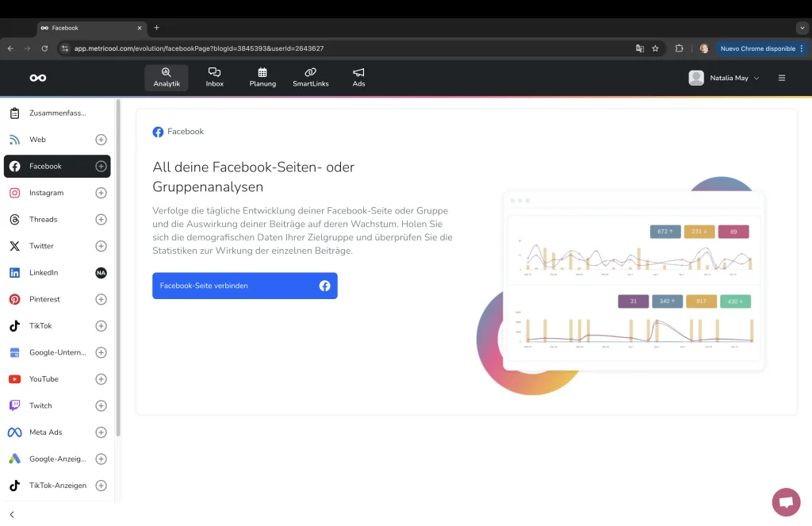The width and height of the screenshot is (812, 526).
Task: Click the dashboard preview illustration
Action: click(620, 286)
